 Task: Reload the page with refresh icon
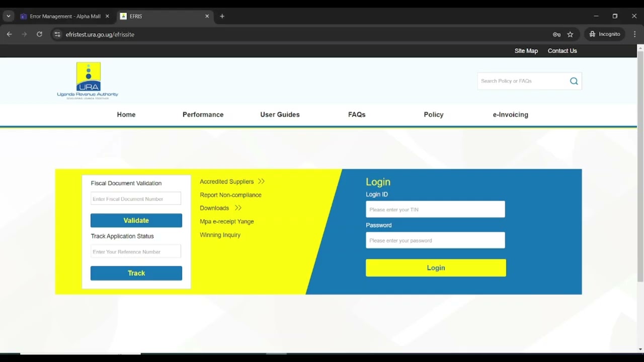(x=39, y=34)
